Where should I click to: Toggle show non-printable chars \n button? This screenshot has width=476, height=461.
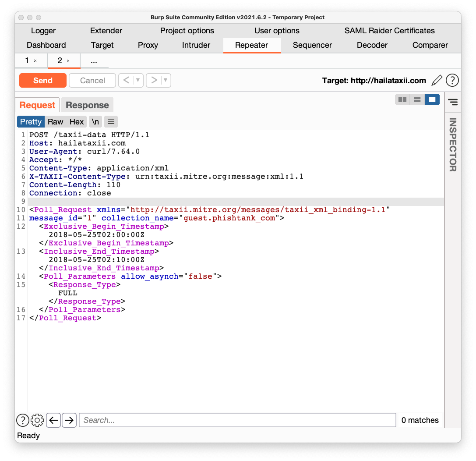pyautogui.click(x=95, y=122)
